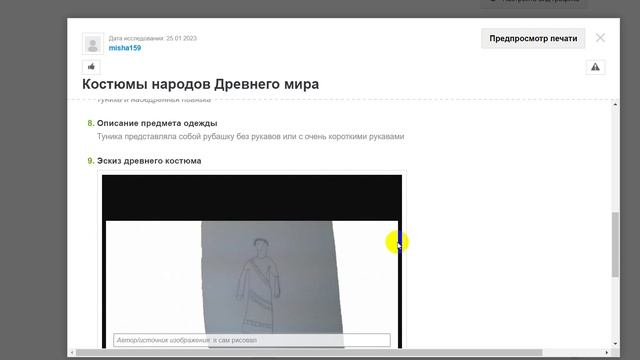
Task: Click the image author/source input field
Action: click(252, 340)
